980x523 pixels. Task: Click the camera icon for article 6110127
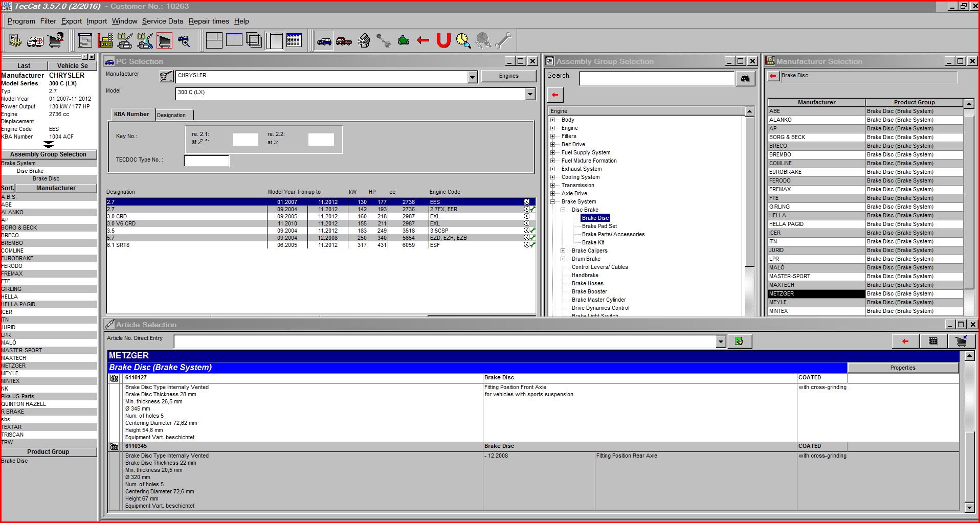click(114, 378)
